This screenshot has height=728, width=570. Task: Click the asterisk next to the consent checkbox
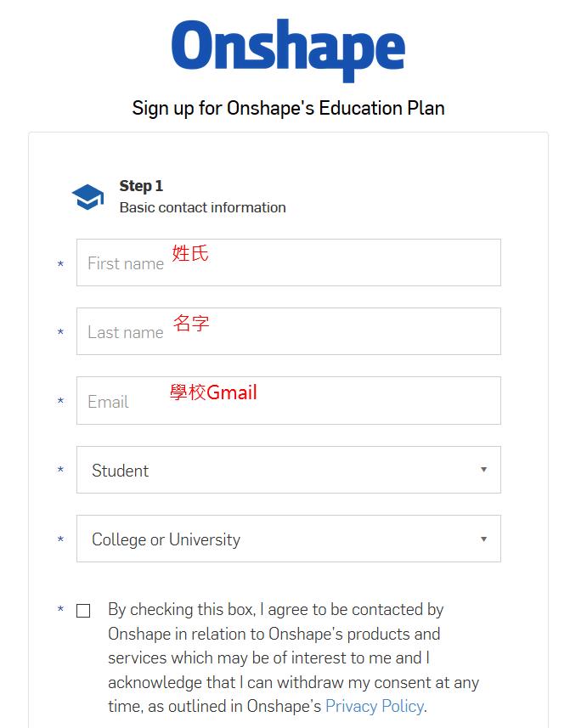point(60,610)
